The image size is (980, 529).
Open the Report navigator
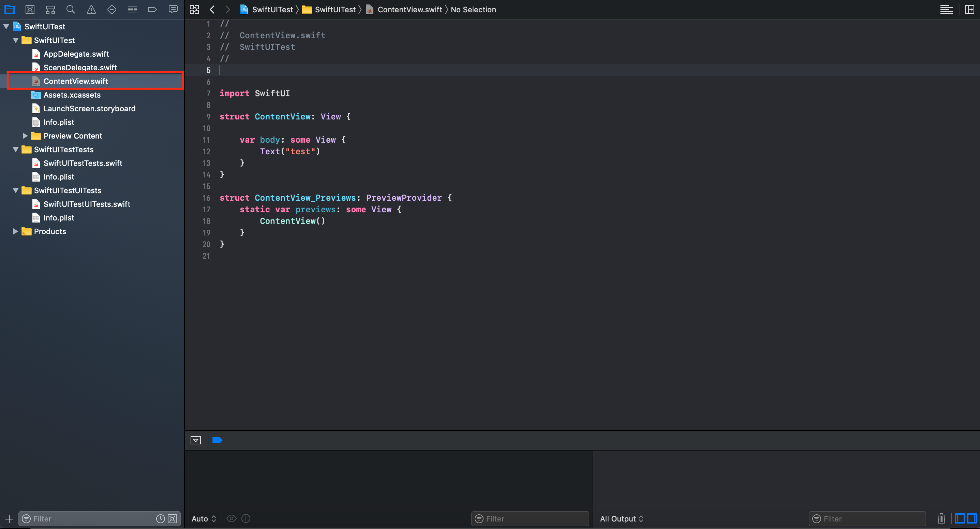(x=173, y=10)
